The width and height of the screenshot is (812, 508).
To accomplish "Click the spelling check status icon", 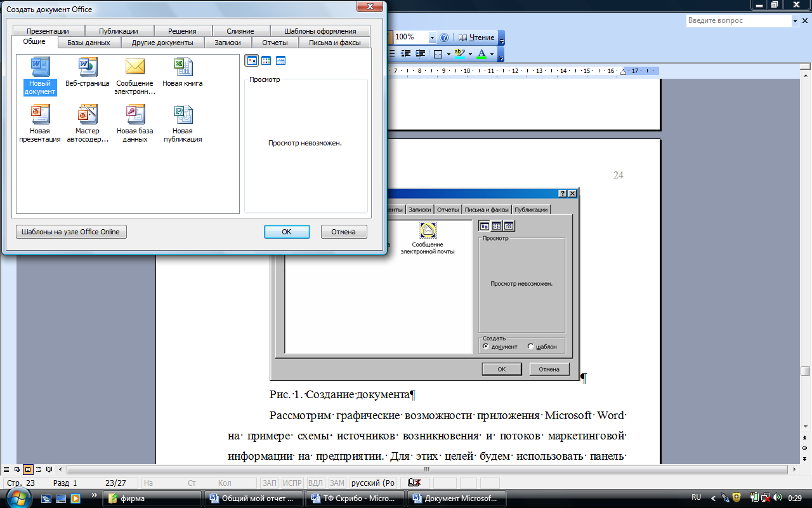I will [x=416, y=483].
